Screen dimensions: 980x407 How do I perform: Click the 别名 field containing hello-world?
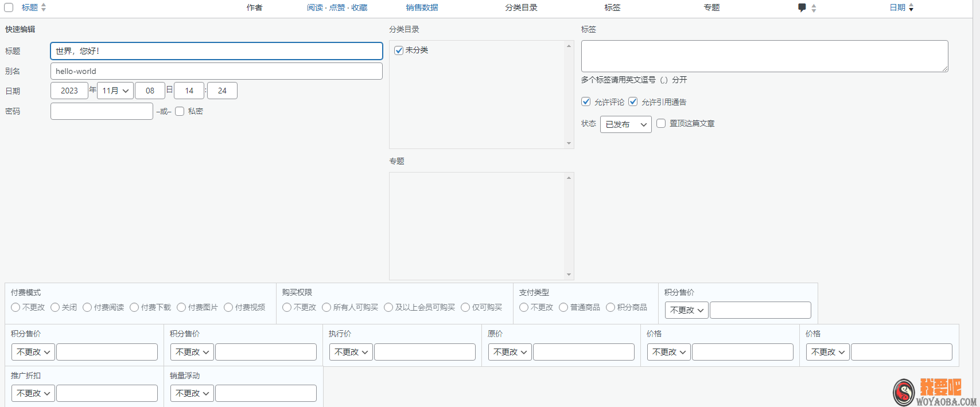coord(216,71)
